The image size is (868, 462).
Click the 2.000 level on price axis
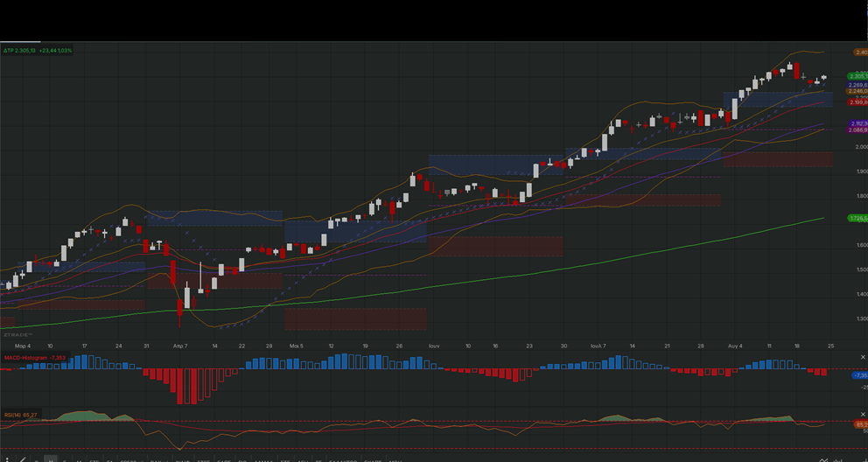[861, 147]
